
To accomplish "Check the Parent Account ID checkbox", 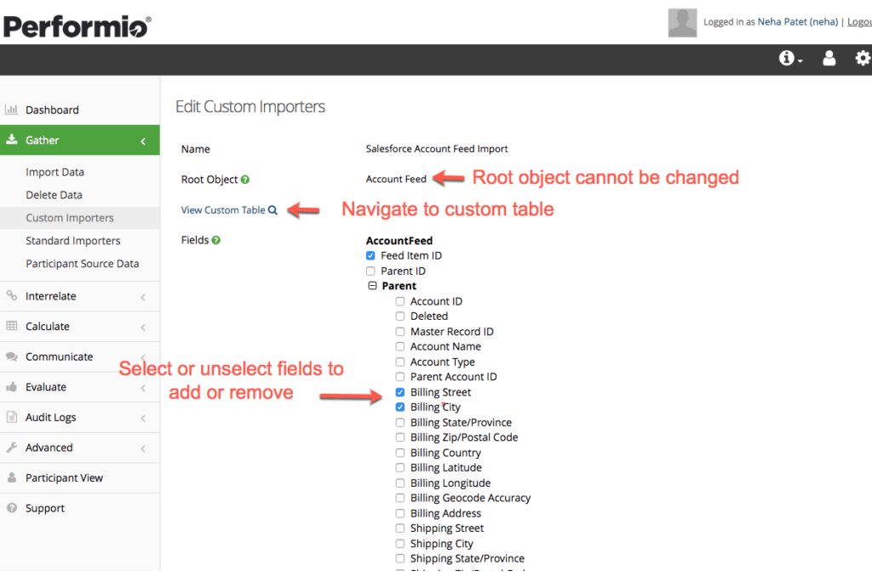I will click(400, 377).
